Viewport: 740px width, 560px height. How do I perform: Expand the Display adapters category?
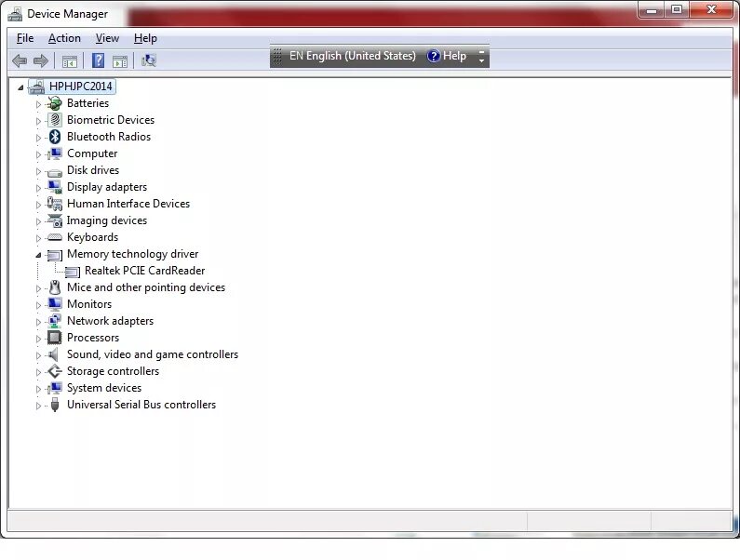pyautogui.click(x=39, y=188)
